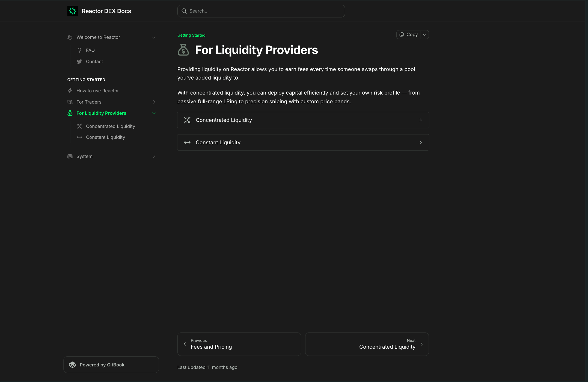Click the System sidebar label

84,156
